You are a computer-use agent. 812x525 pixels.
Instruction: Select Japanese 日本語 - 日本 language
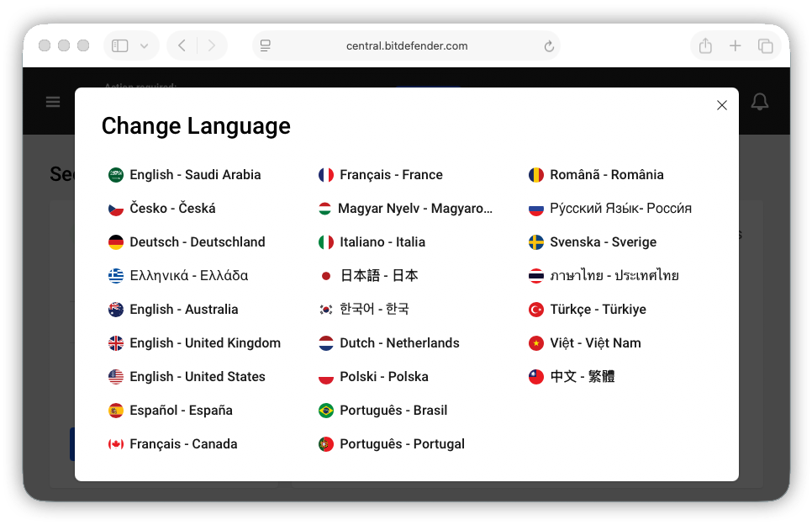coord(368,276)
